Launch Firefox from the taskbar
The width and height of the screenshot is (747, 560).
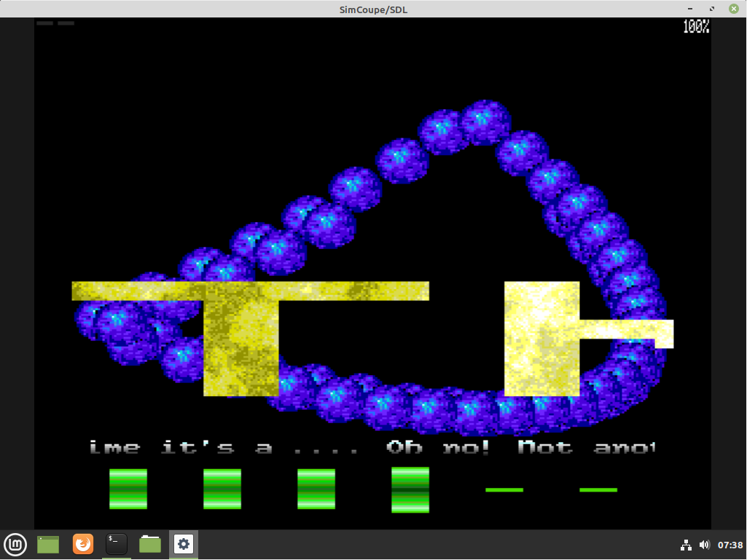click(82, 544)
